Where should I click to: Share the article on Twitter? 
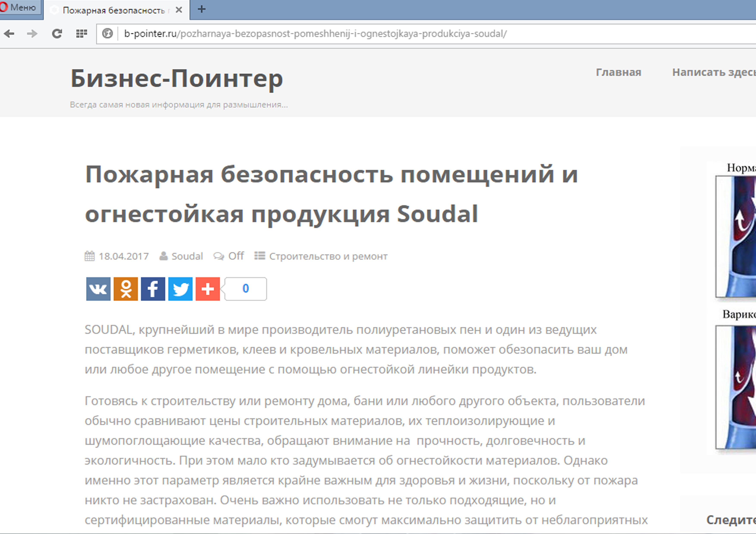pyautogui.click(x=180, y=289)
